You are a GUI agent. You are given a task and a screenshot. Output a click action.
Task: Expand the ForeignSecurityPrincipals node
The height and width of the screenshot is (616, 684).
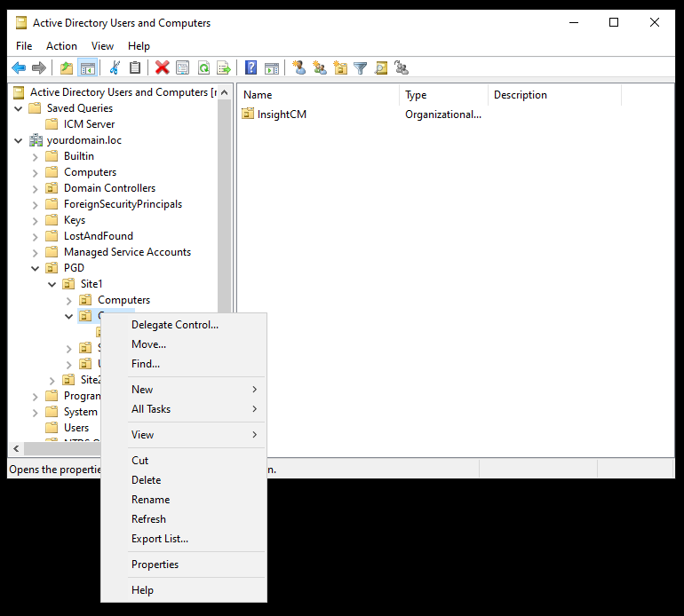[36, 204]
